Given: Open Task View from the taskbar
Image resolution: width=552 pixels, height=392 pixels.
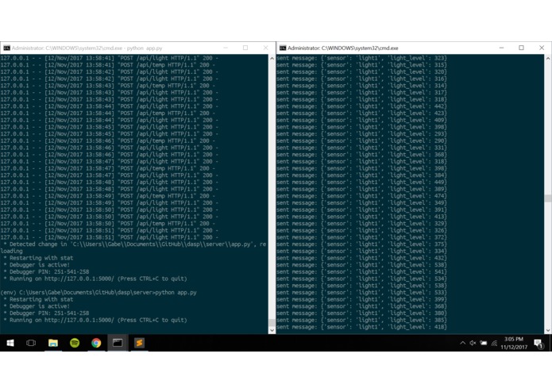Looking at the screenshot, I should coord(31,343).
